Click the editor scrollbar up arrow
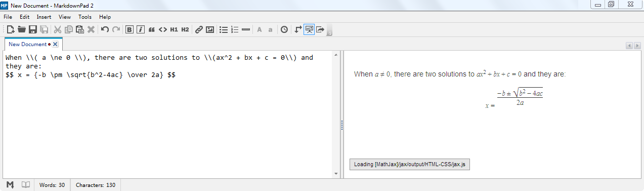 coord(335,55)
